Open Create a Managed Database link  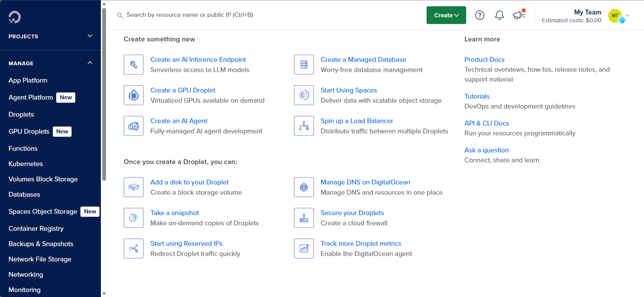(363, 60)
